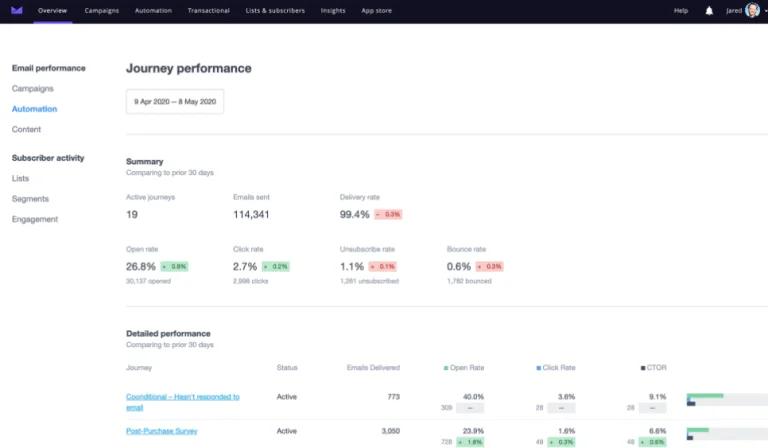Click the Post-Purchase Survey performance bar chart
The width and height of the screenshot is (768, 448).
727,434
